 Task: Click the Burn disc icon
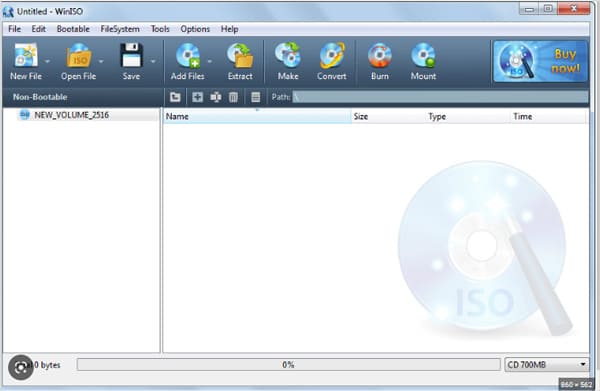tap(380, 56)
